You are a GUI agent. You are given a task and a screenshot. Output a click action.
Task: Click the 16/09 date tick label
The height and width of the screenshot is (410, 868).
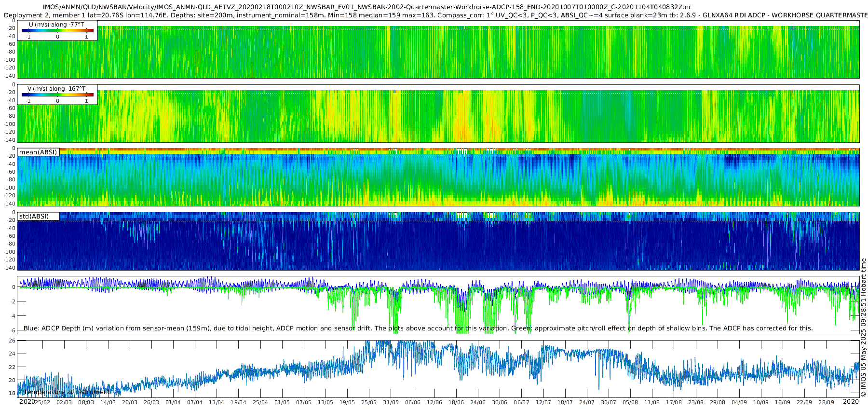783,402
